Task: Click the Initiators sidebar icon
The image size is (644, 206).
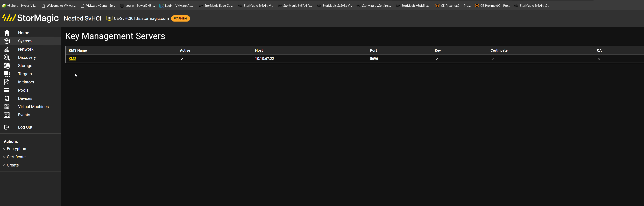Action: tap(7, 82)
